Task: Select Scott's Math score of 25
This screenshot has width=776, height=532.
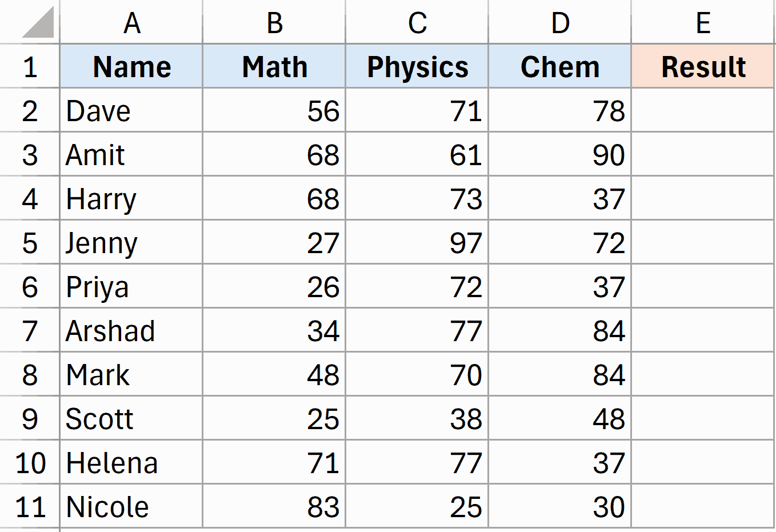Action: 274,418
